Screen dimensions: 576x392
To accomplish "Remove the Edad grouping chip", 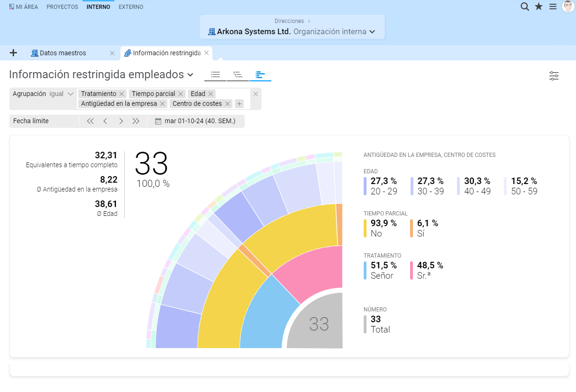I will tap(211, 94).
